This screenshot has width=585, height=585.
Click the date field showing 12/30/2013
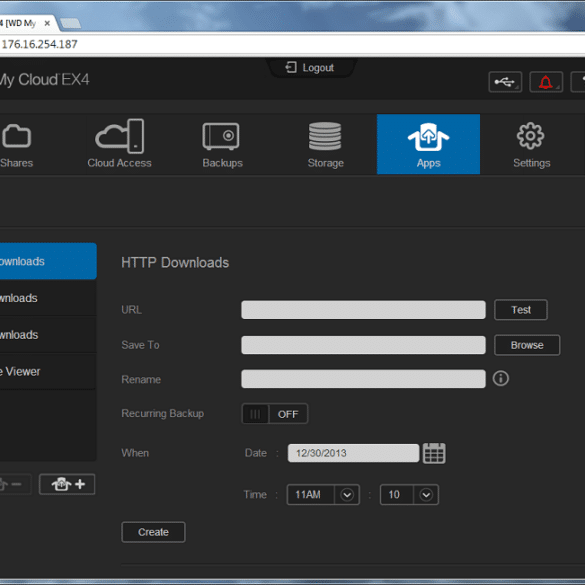(x=353, y=453)
